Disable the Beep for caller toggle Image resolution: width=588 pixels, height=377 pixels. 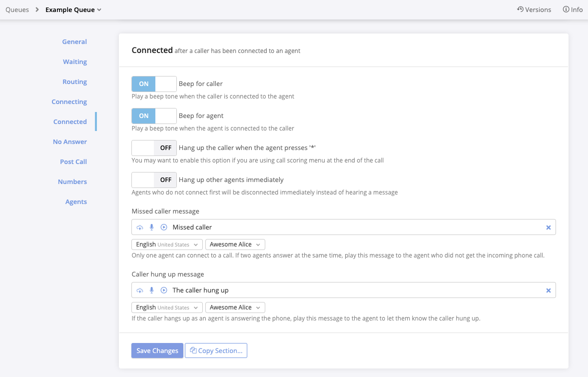154,84
